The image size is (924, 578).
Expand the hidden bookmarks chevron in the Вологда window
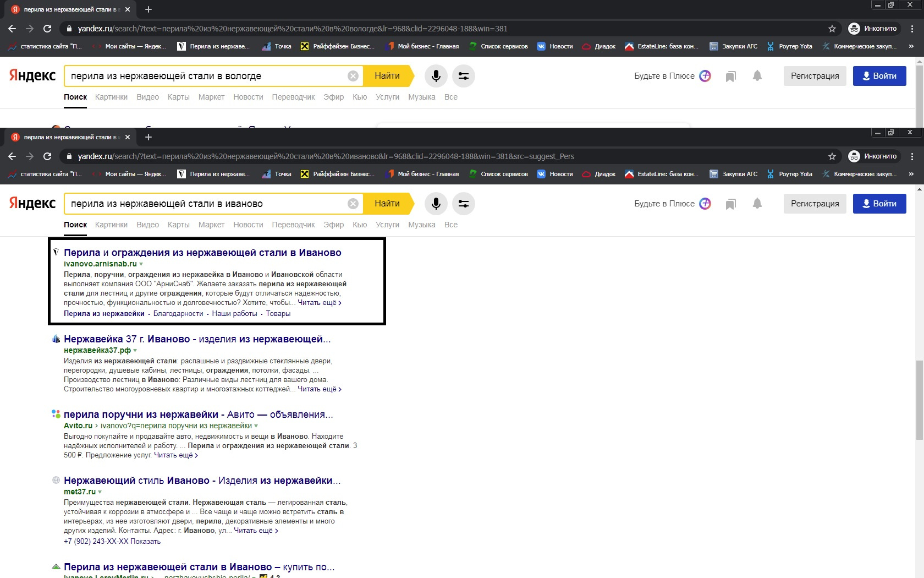(x=911, y=46)
